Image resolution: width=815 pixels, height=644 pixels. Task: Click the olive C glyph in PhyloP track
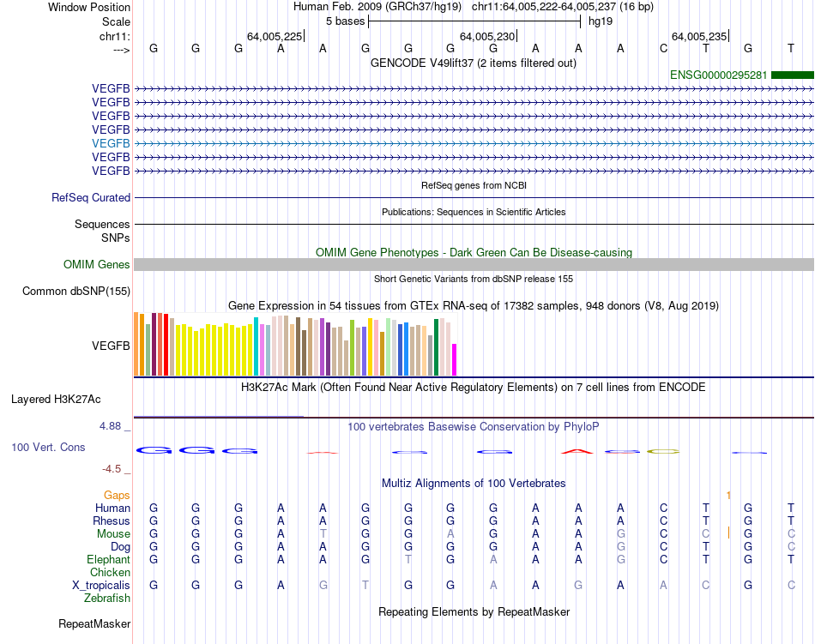(663, 451)
